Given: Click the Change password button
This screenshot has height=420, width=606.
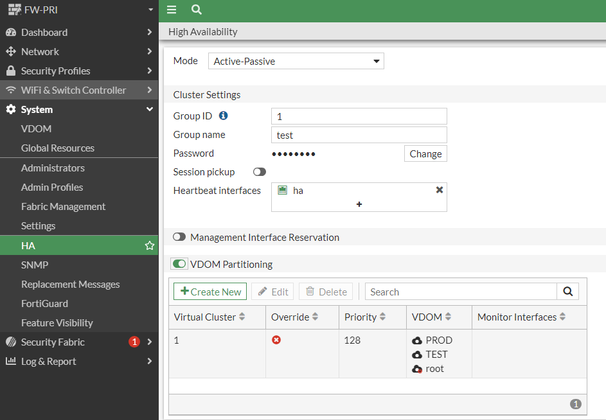Looking at the screenshot, I should point(425,154).
